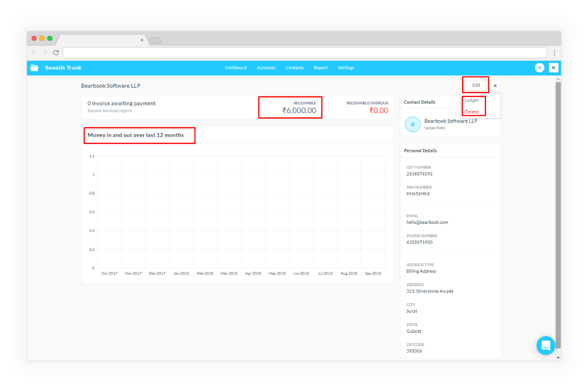Click the GST number 2636876392
This screenshot has height=392, width=588.
[419, 174]
